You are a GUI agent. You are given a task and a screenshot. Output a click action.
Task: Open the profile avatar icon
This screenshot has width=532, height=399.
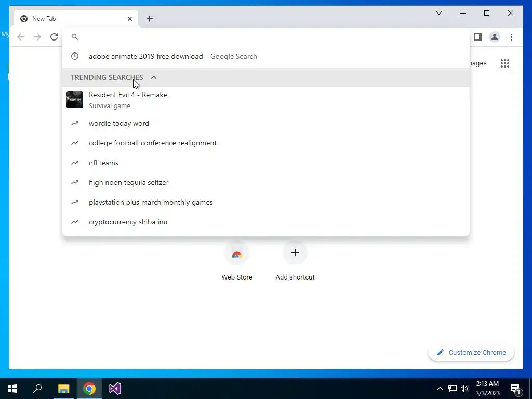pos(495,37)
